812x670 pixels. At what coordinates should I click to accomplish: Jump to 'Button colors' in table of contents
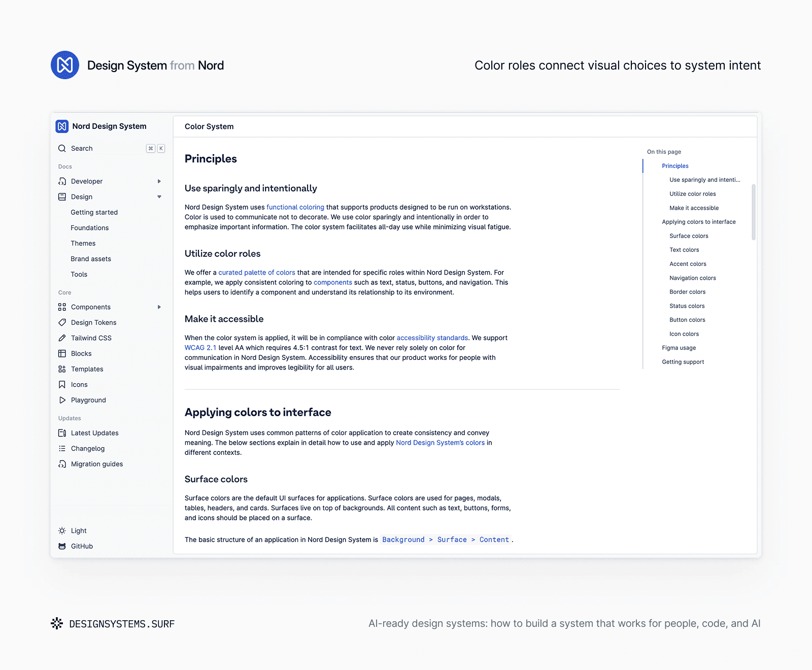(x=688, y=320)
